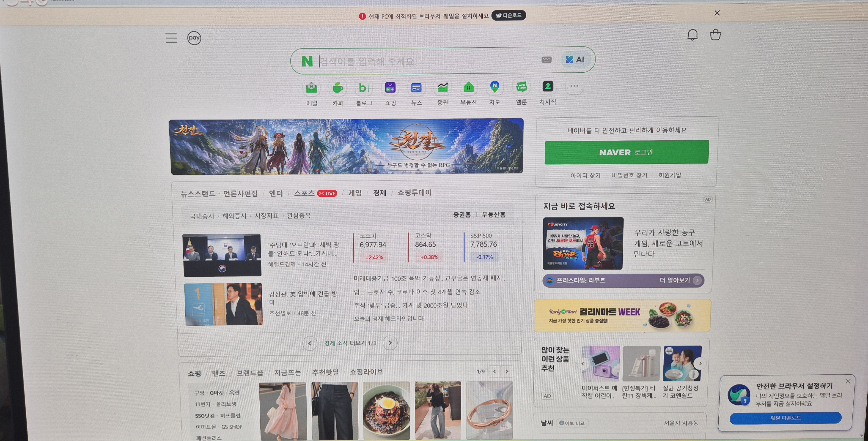Open 메일 shortcut icon

(312, 88)
